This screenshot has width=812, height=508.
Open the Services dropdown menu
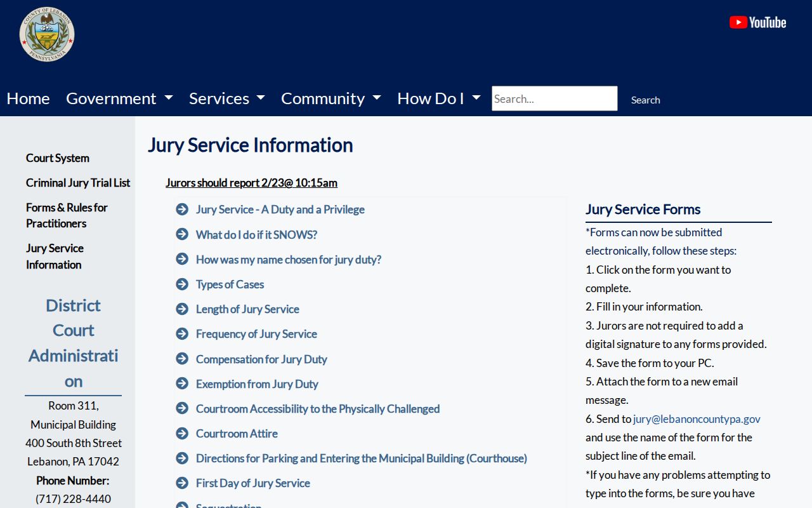(227, 98)
